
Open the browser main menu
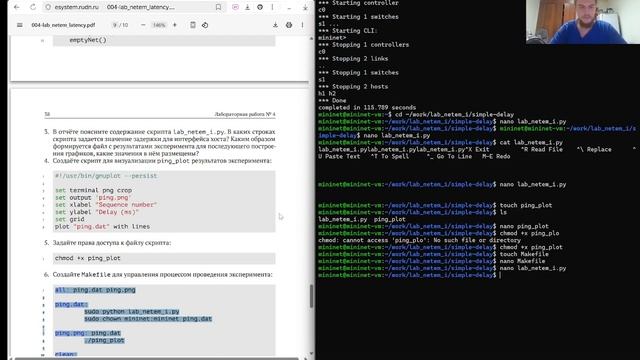point(272,7)
